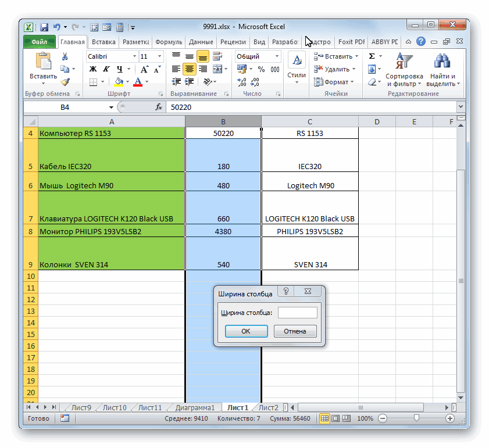Click 'Отмена' in column width dialog
The width and height of the screenshot is (489, 448).
tap(295, 331)
